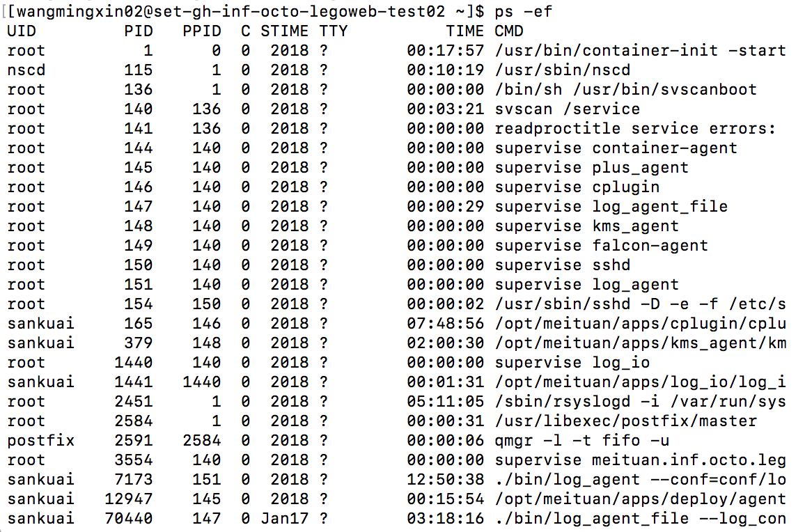Click the UID column header
Screen dimensions: 805x532
coord(22,31)
